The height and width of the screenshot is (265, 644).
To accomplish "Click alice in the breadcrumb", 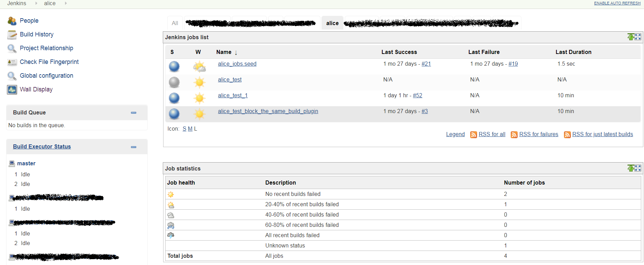I will click(50, 3).
